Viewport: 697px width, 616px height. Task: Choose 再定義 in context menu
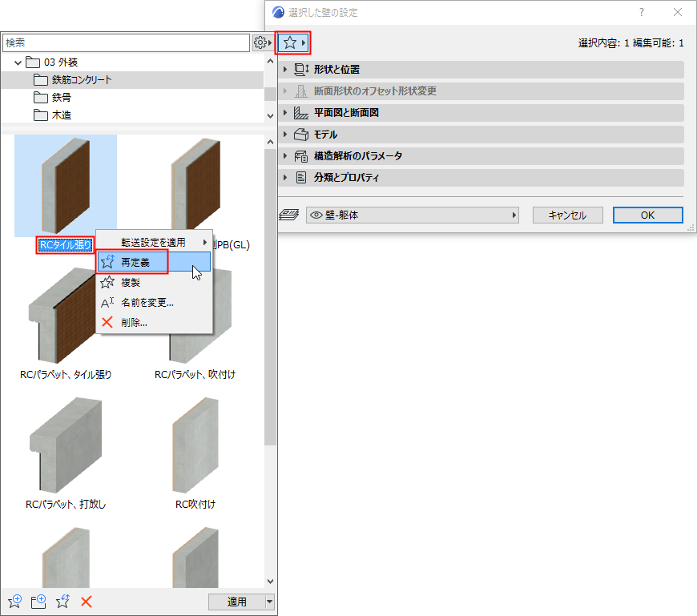[154, 262]
